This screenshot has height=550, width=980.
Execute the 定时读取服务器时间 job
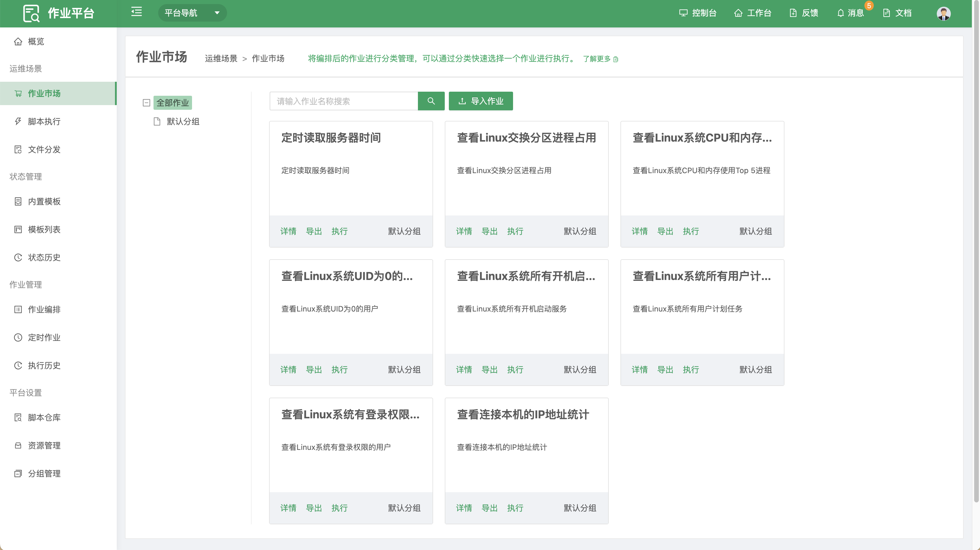[339, 232]
